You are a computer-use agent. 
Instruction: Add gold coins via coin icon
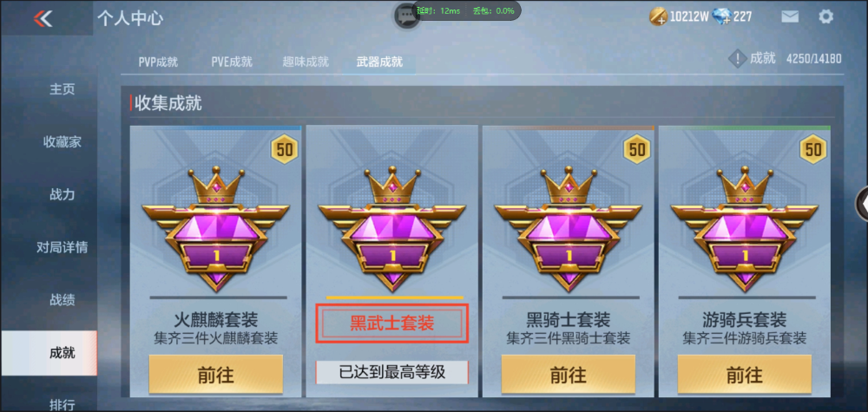659,16
